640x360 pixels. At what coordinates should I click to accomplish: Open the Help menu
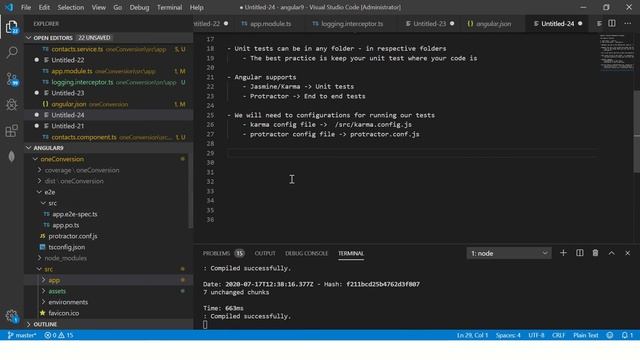(x=196, y=7)
